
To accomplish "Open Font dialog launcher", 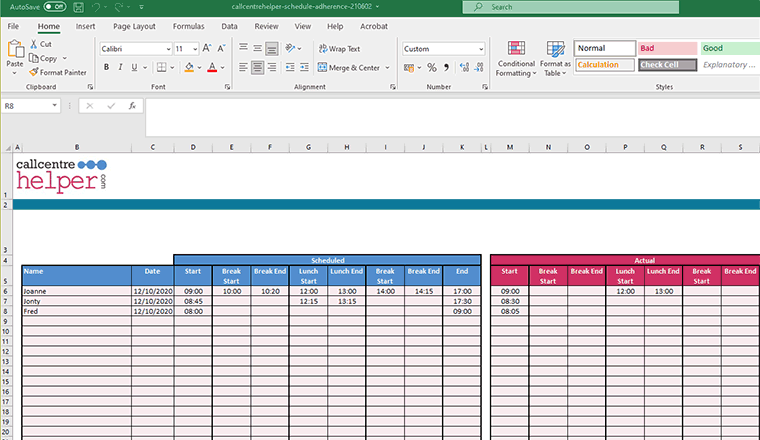I will [x=227, y=87].
